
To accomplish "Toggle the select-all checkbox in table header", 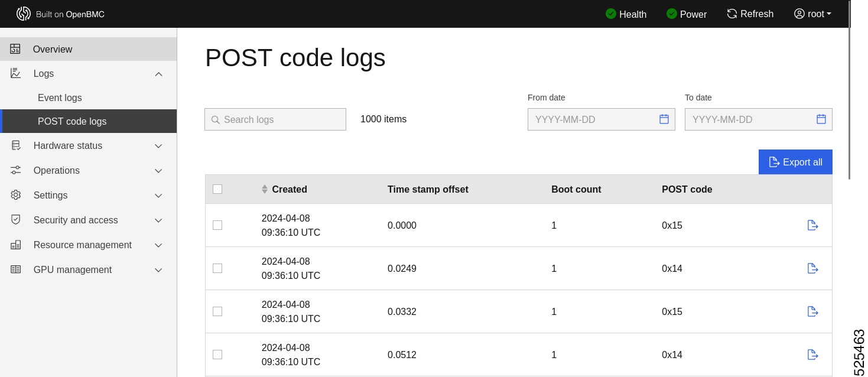I will click(217, 189).
